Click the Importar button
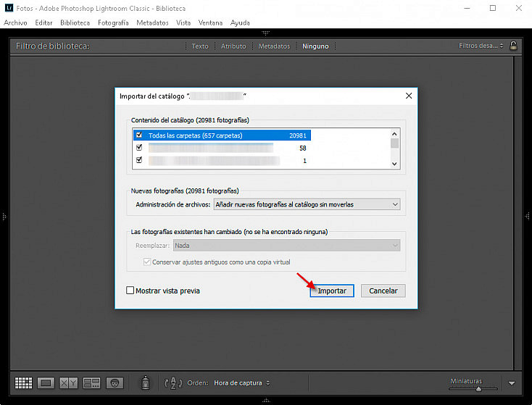This screenshot has width=532, height=405. click(332, 291)
